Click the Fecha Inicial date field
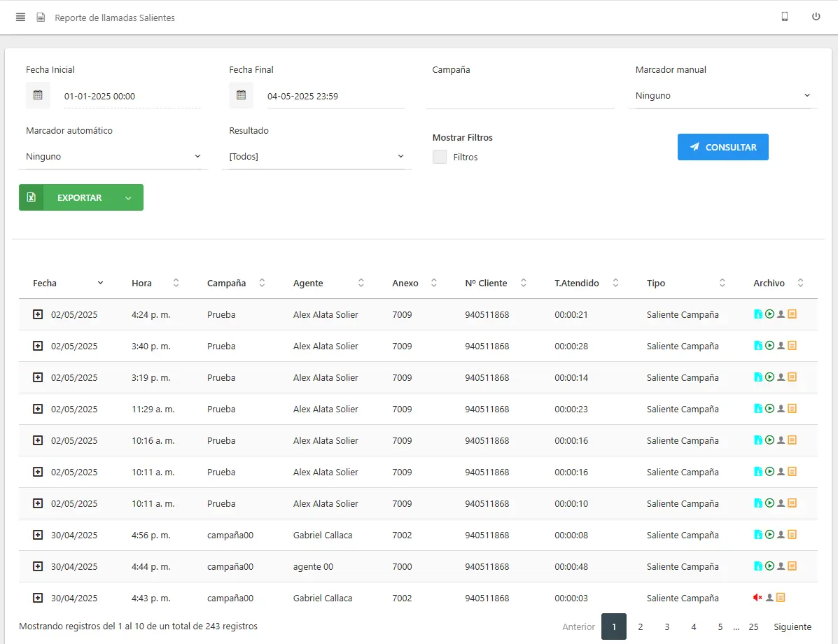This screenshot has height=644, width=838. 132,96
